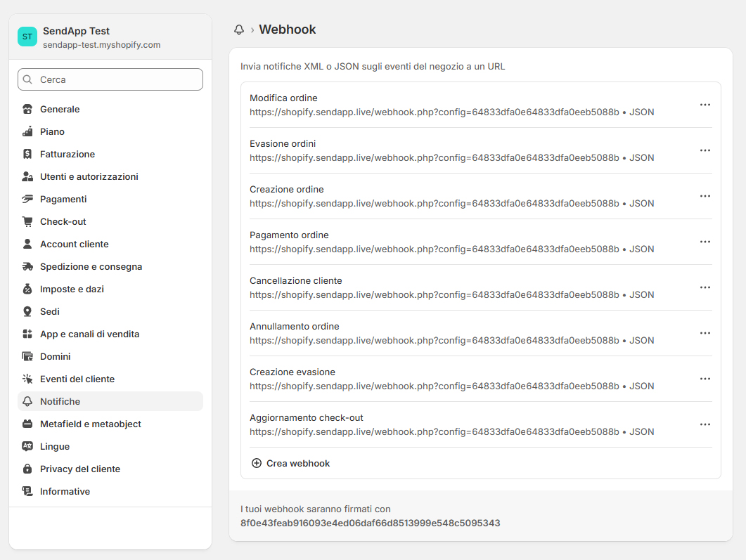746x560 pixels.
Task: Click the Modifica ordine webhook title
Action: click(x=283, y=98)
